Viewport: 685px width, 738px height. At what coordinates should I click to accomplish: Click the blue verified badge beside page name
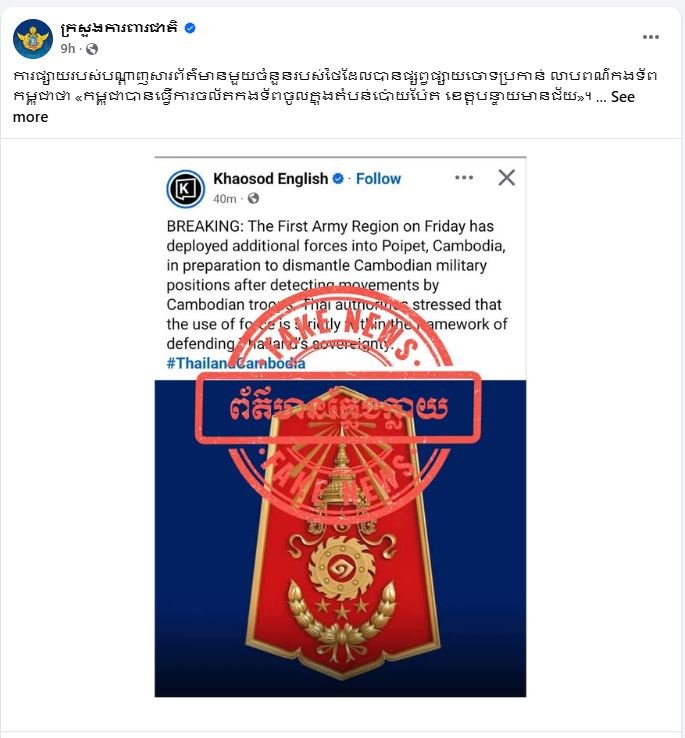click(190, 28)
